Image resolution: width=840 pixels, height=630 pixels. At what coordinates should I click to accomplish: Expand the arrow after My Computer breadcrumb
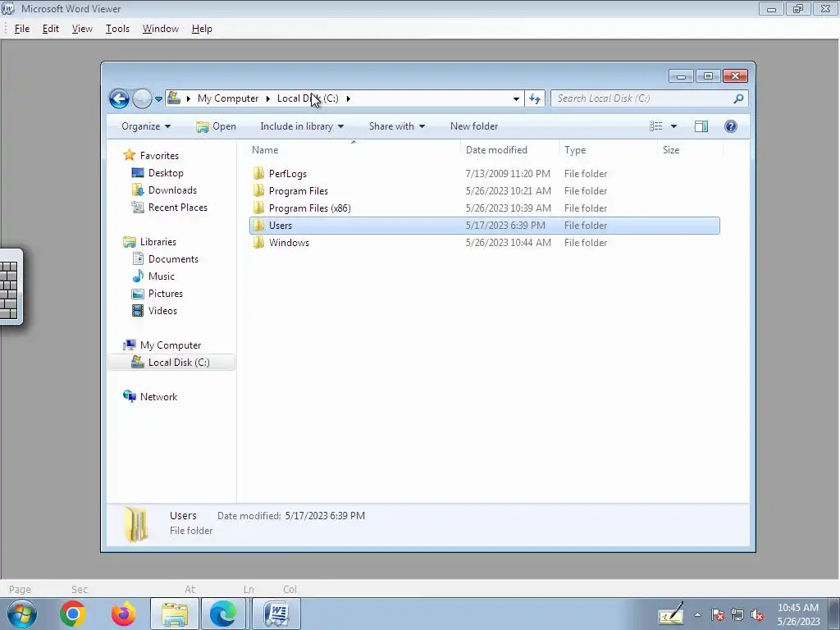pos(268,98)
